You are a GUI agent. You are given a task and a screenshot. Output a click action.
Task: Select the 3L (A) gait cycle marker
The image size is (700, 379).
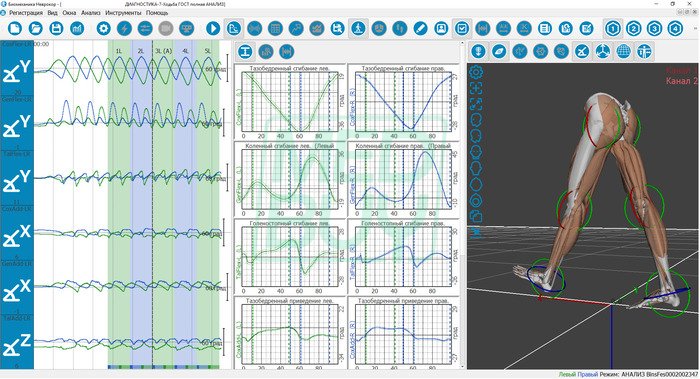[163, 51]
